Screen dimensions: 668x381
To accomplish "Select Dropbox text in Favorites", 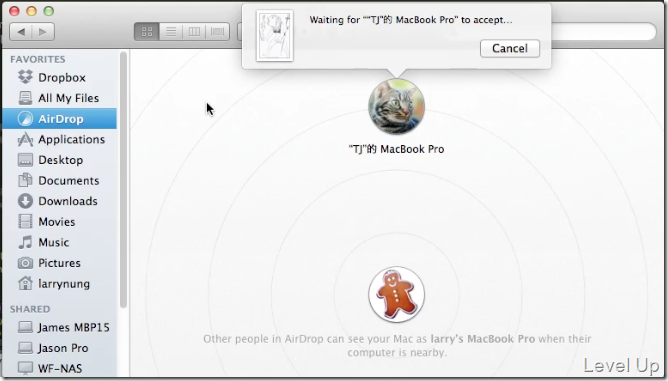I will tap(62, 78).
